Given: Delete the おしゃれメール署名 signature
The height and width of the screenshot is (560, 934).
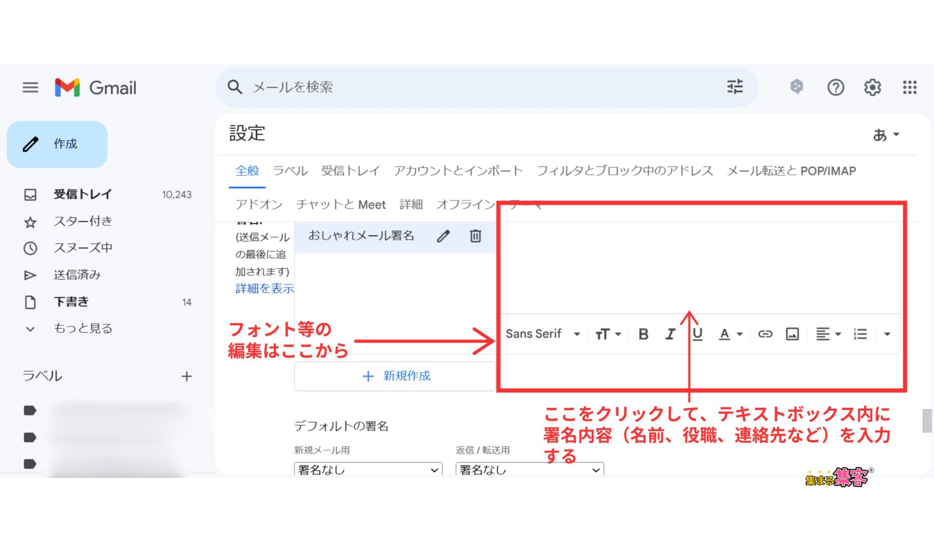Looking at the screenshot, I should point(475,236).
